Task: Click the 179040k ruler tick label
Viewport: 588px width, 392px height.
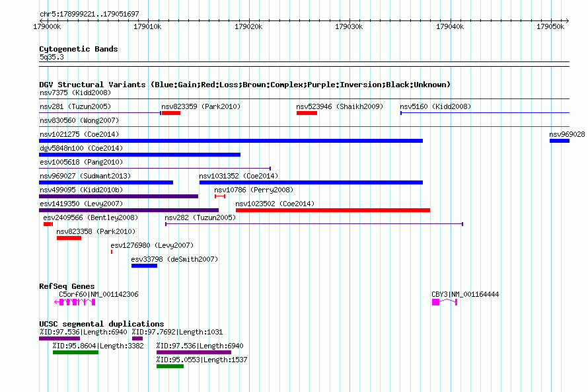Action: coord(450,26)
